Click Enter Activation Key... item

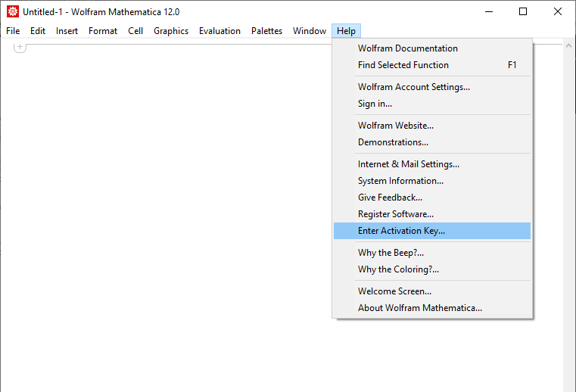pyautogui.click(x=432, y=231)
